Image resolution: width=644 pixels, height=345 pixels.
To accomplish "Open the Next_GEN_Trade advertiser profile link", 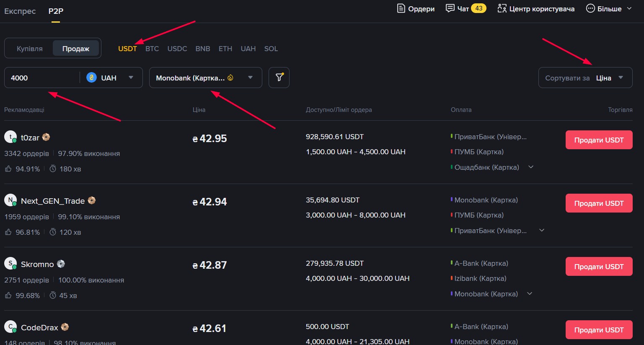I will pyautogui.click(x=53, y=201).
